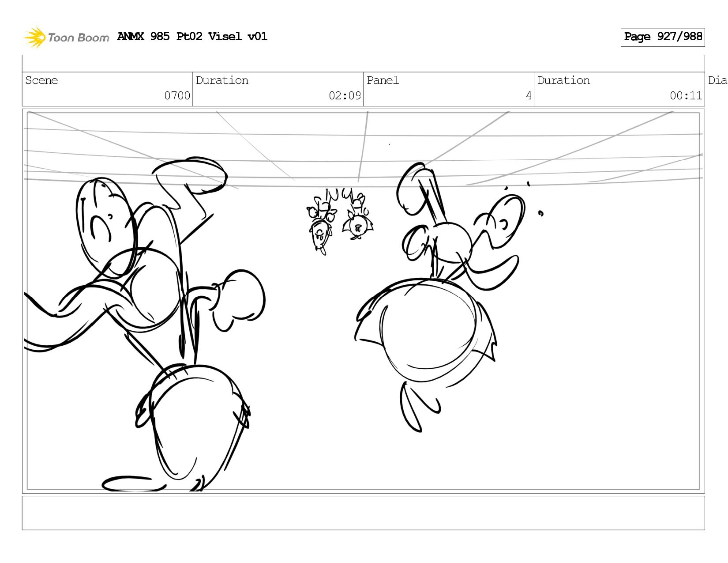Viewport: 728px width, 563px height.
Task: Click the panel Duration value '00:11'
Action: [x=686, y=96]
